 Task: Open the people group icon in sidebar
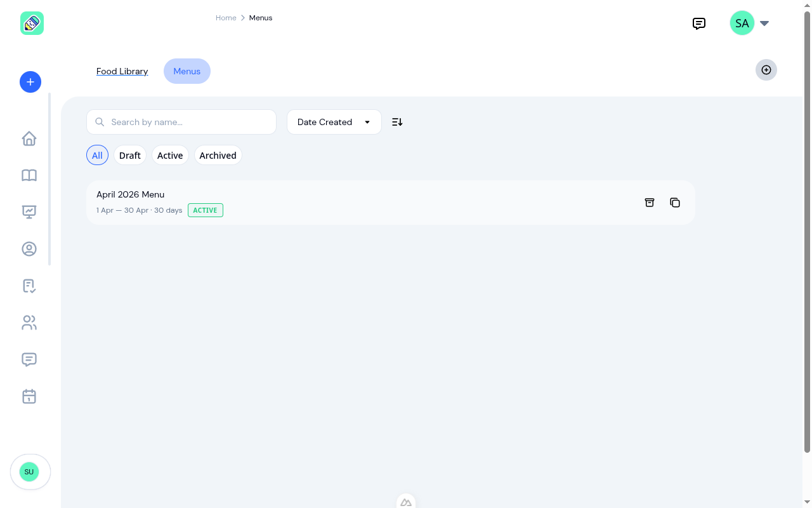click(x=29, y=323)
